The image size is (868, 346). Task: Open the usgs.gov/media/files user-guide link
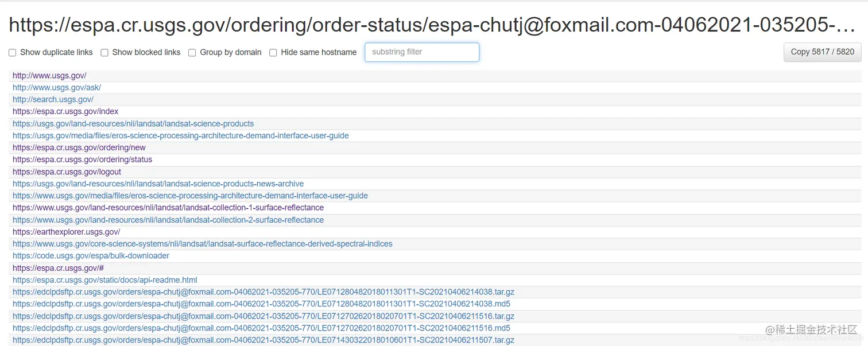[181, 136]
